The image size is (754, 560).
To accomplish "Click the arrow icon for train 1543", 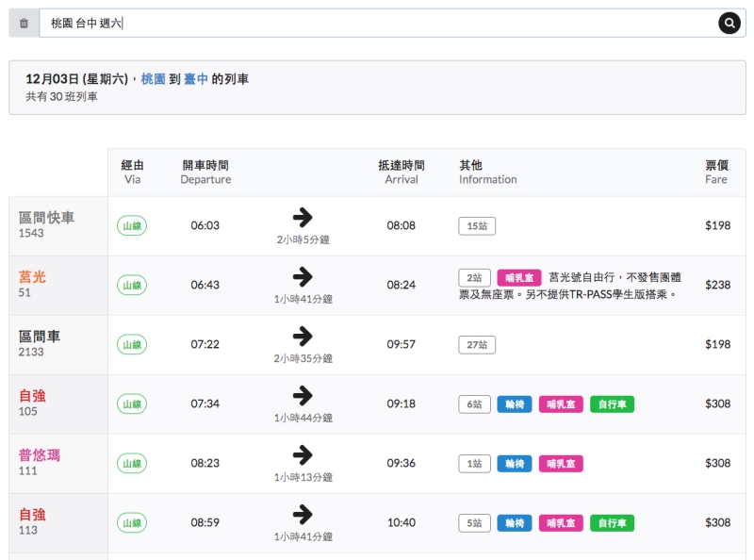I will click(303, 218).
